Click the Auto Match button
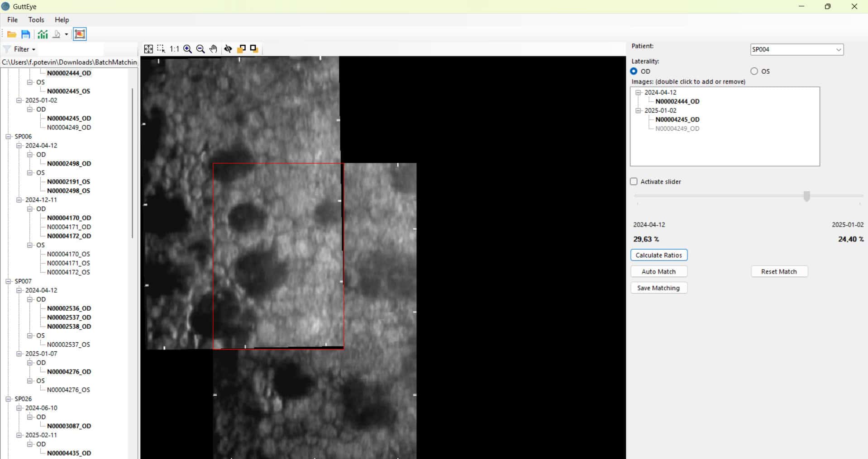The width and height of the screenshot is (868, 459). point(659,271)
